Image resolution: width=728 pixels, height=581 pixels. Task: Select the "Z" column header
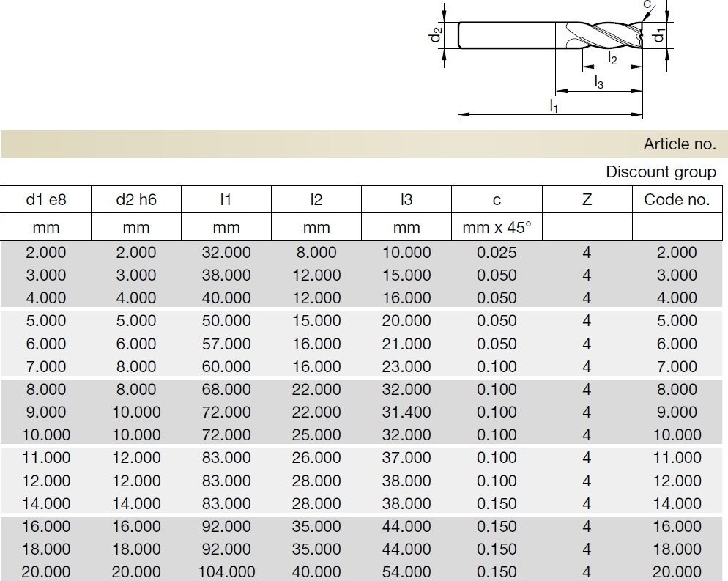[x=587, y=199]
